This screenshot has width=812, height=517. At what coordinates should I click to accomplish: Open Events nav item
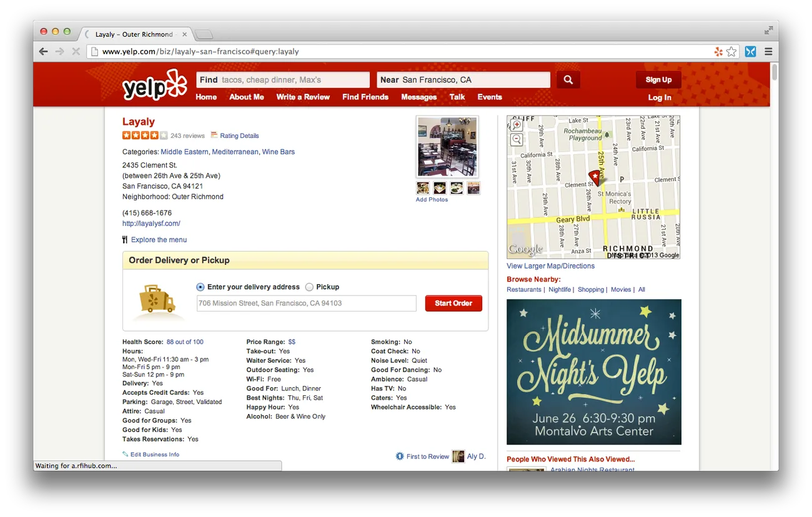click(x=490, y=97)
